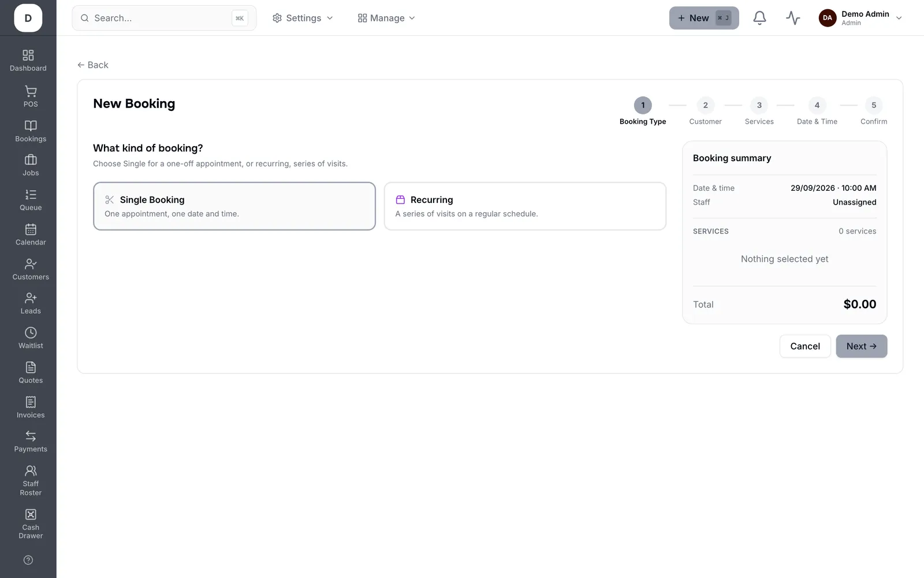
Task: Click the 29/09/2026 · 10:00 AM value
Action: click(833, 188)
